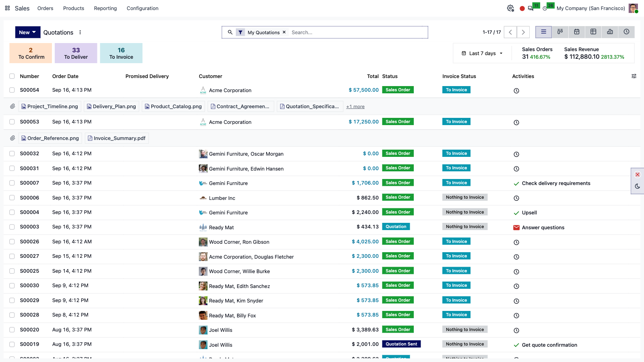Go to the next page of records
644x362 pixels.
pyautogui.click(x=523, y=32)
